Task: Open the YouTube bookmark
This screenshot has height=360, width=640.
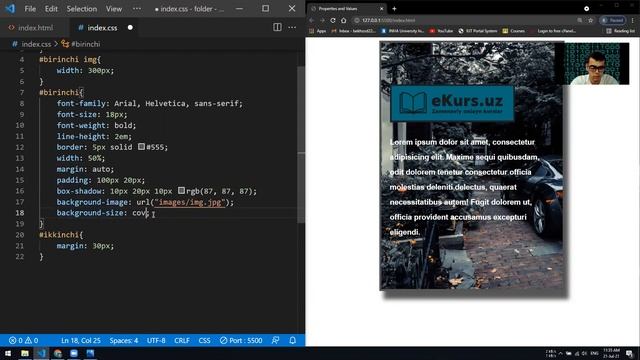Action: [x=441, y=31]
